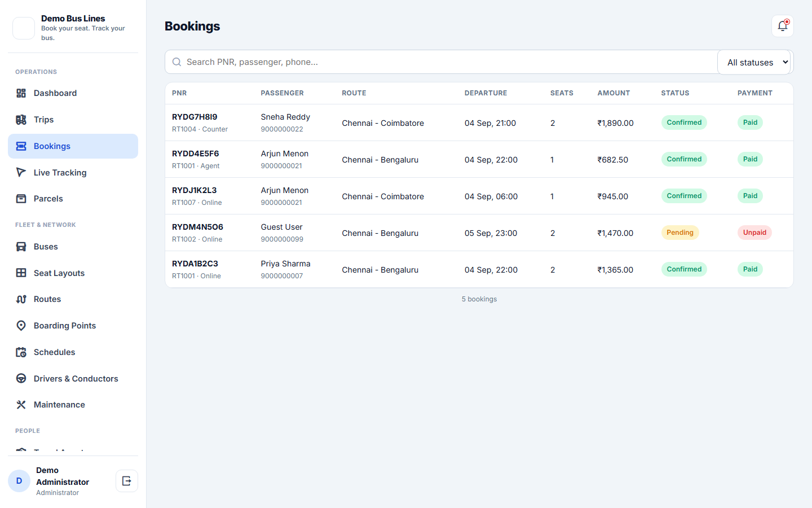The image size is (812, 508).
Task: Click the Dashboard grid icon
Action: coord(21,93)
